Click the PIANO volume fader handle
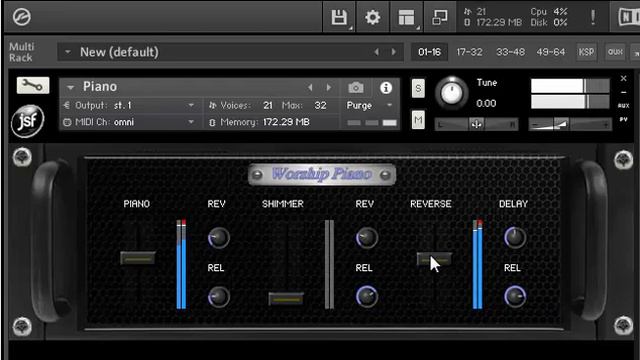The height and width of the screenshot is (360, 640). [x=138, y=258]
